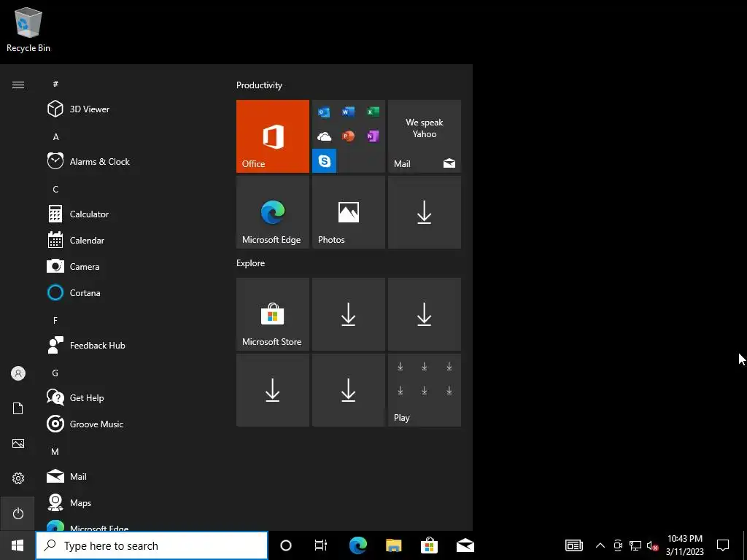
Task: Open Outlook in the Office apps tile
Action: [324, 112]
